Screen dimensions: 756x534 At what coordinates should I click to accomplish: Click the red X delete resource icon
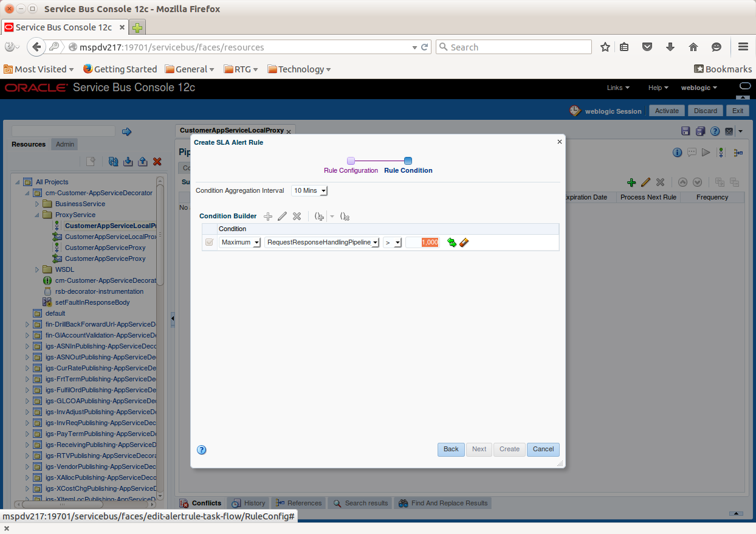pyautogui.click(x=157, y=161)
